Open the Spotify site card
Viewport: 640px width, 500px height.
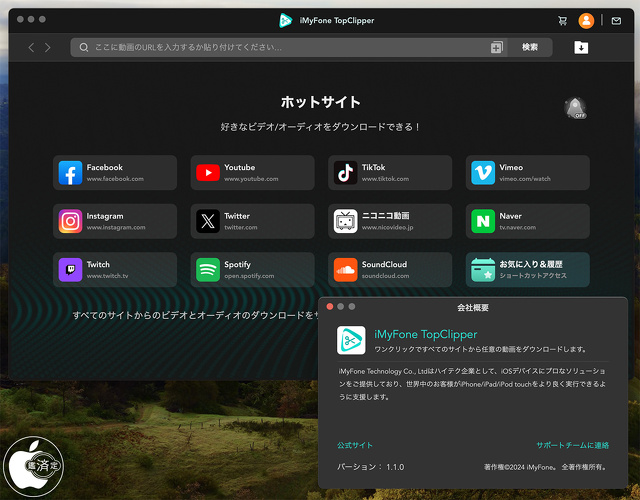[x=253, y=270]
